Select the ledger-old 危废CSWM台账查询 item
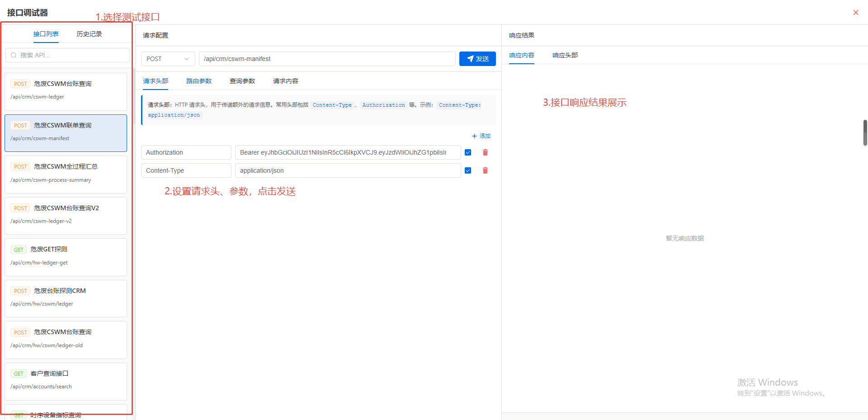 click(x=66, y=340)
